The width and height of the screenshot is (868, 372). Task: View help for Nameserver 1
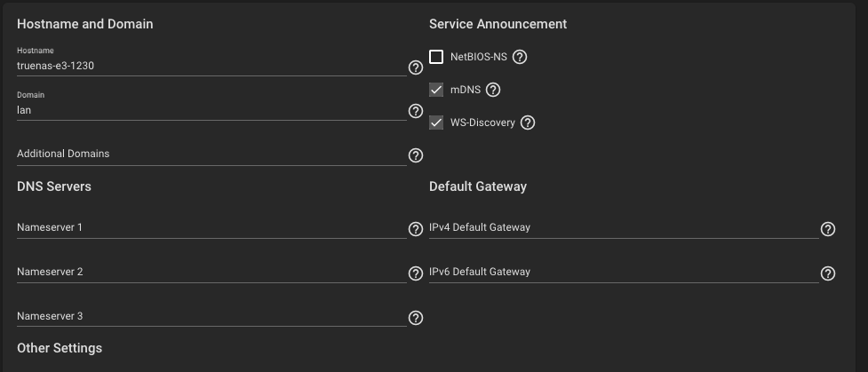pos(416,229)
